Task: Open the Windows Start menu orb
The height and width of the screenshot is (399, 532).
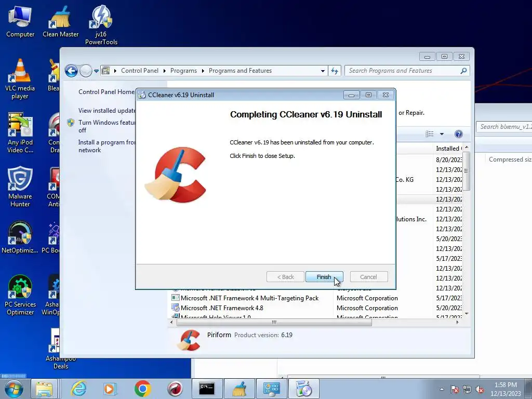Action: [x=14, y=389]
